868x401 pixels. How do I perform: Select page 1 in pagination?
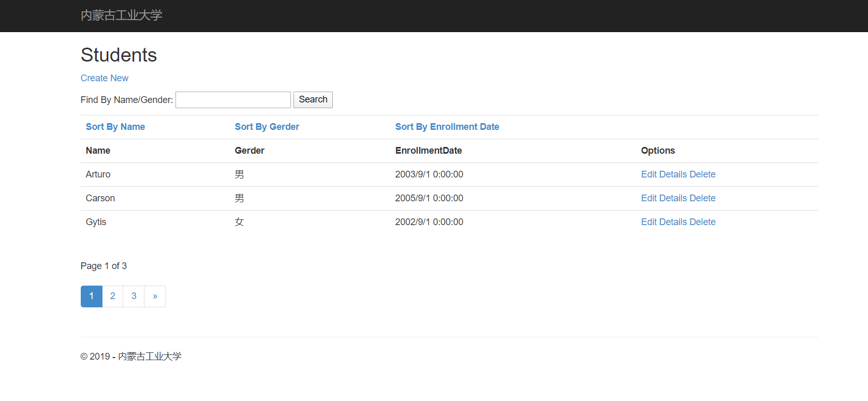click(x=92, y=296)
